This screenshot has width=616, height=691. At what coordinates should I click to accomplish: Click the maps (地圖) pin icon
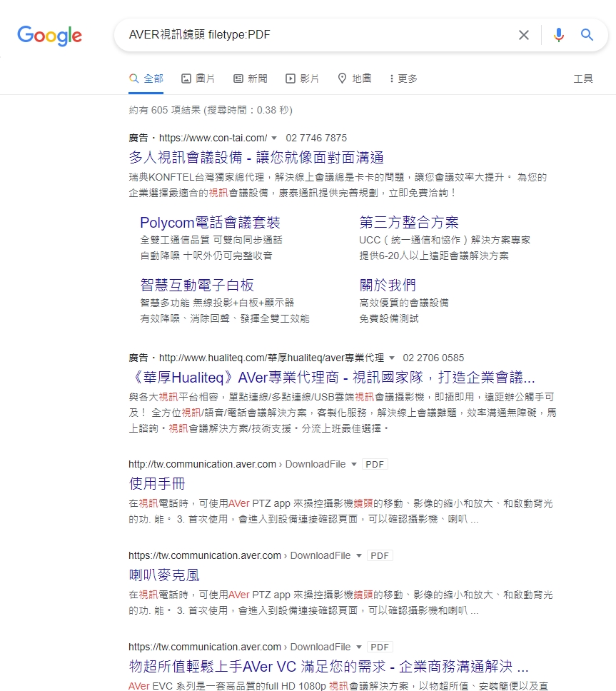342,79
